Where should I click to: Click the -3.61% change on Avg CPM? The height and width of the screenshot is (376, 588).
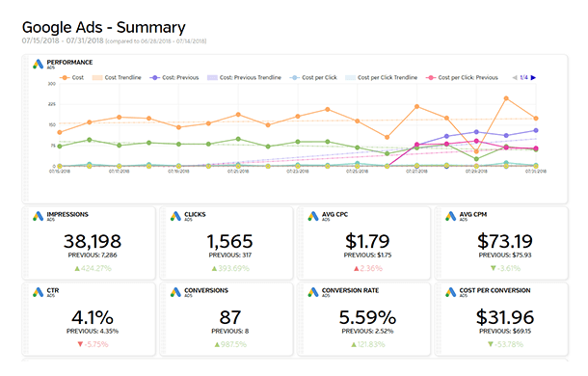point(506,268)
